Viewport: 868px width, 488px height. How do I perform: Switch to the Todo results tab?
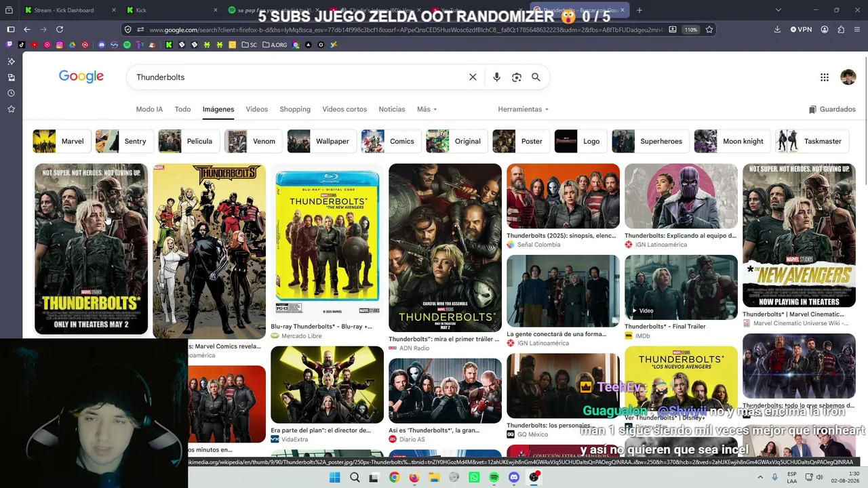pyautogui.click(x=182, y=109)
